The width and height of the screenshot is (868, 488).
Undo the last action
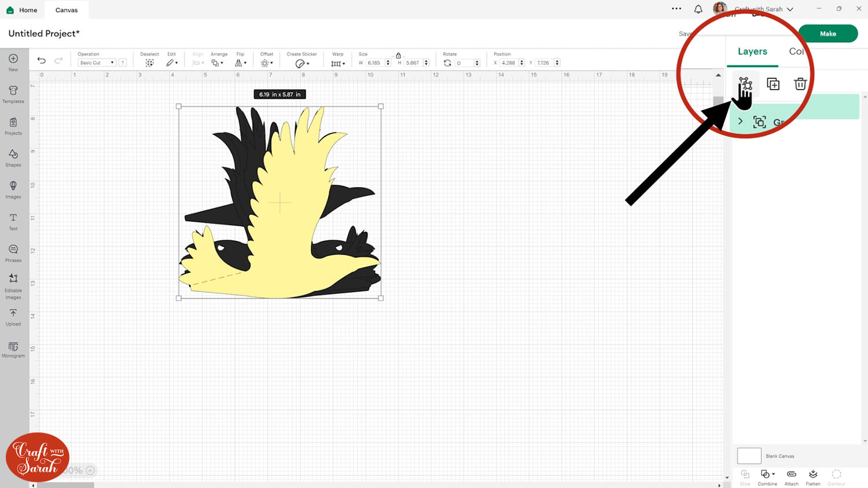(x=42, y=60)
